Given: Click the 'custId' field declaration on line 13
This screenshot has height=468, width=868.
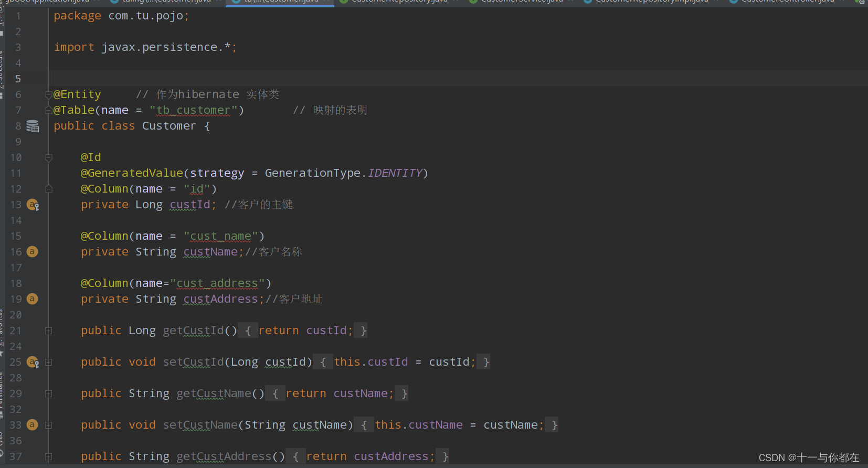Looking at the screenshot, I should pos(190,205).
